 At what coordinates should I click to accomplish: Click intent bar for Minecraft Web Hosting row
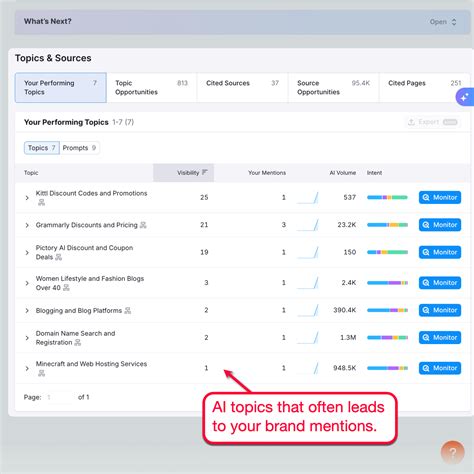tap(387, 368)
